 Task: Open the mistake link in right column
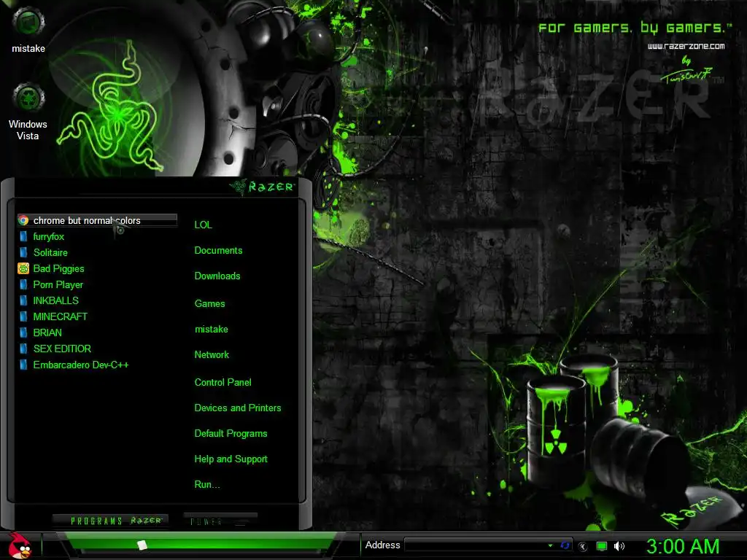pyautogui.click(x=211, y=330)
